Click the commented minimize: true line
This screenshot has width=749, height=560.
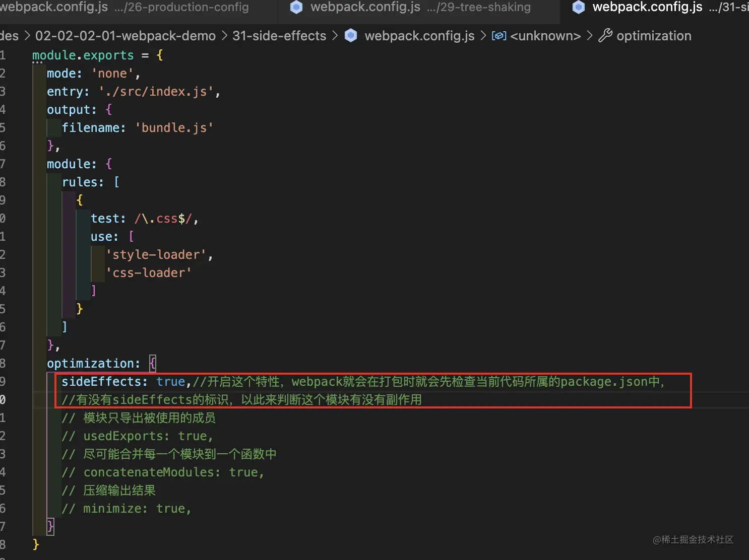click(127, 508)
